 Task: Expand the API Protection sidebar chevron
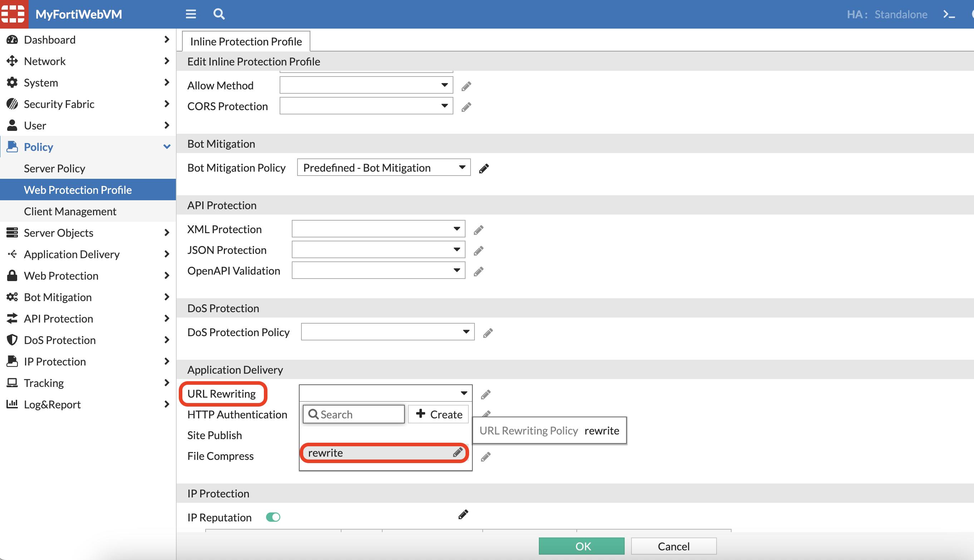(x=167, y=319)
